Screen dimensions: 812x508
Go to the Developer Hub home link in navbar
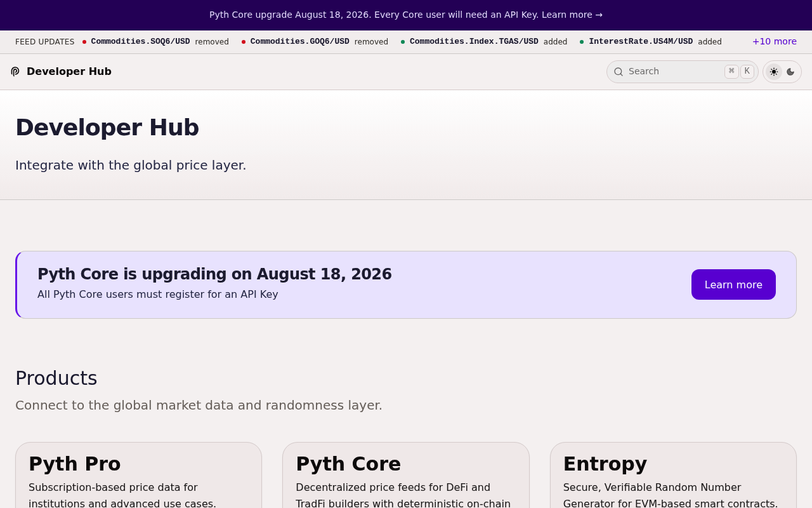[x=61, y=72]
